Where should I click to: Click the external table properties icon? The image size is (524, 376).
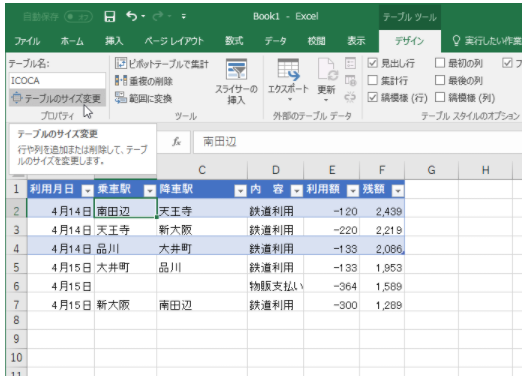click(x=350, y=63)
